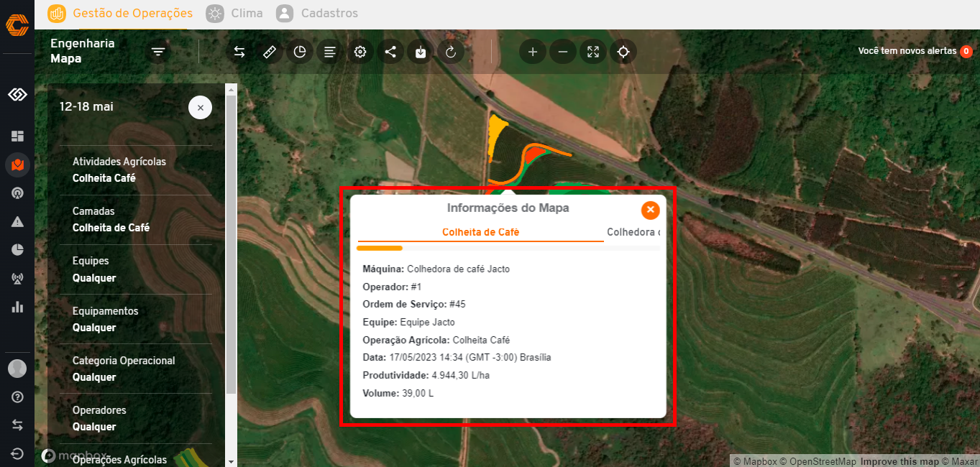Open the OpenStreetMap attribution link

pyautogui.click(x=818, y=461)
